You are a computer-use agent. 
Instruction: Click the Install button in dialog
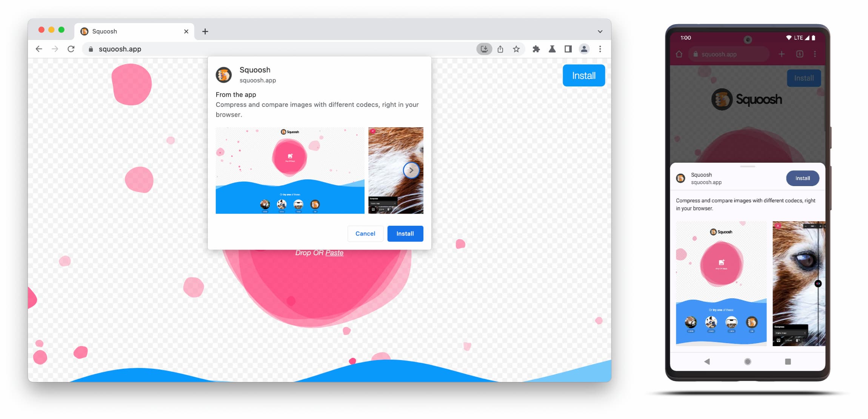coord(405,233)
